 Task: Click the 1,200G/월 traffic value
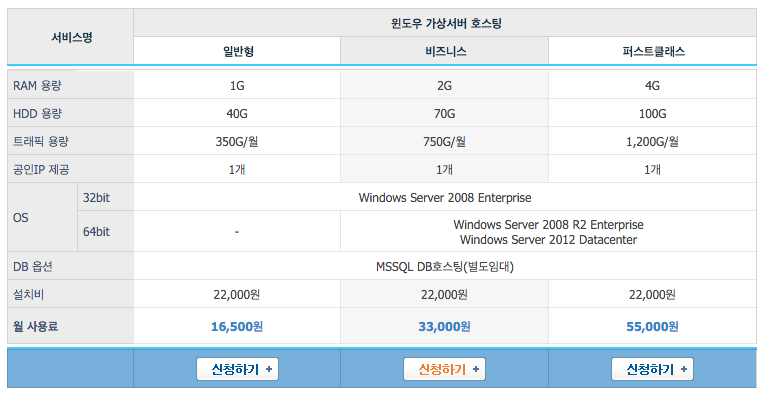[x=652, y=142]
